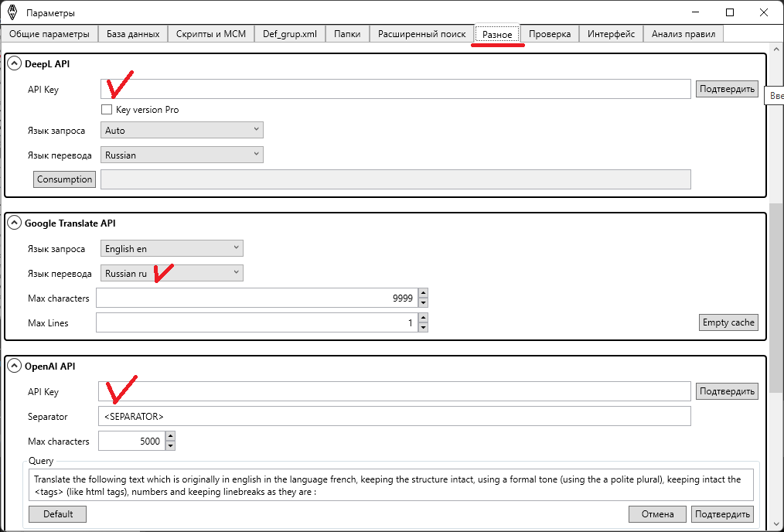Switch to the База данных tab
The width and height of the screenshot is (784, 532).
[133, 34]
